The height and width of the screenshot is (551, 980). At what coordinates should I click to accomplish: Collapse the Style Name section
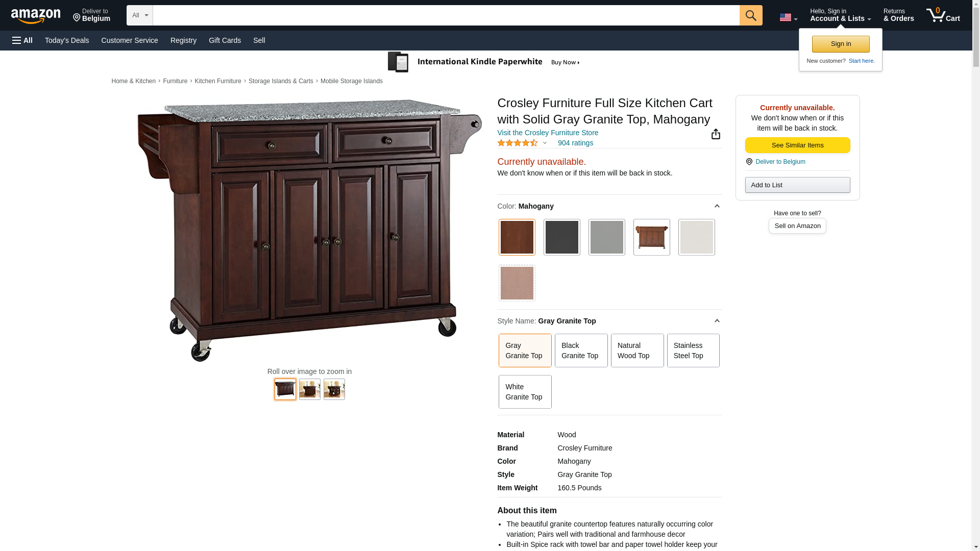click(717, 321)
